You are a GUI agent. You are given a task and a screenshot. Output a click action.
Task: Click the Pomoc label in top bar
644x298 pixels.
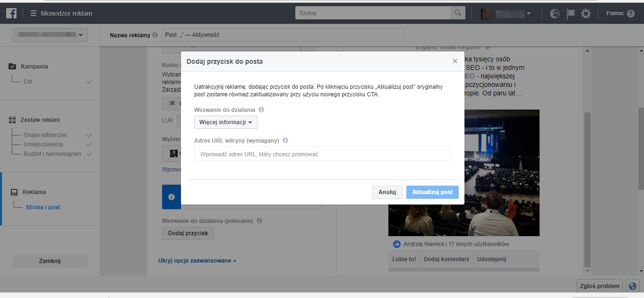[x=615, y=13]
